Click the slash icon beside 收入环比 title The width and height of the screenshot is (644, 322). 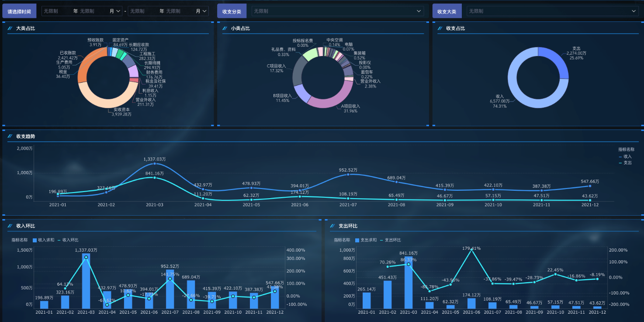point(10,226)
